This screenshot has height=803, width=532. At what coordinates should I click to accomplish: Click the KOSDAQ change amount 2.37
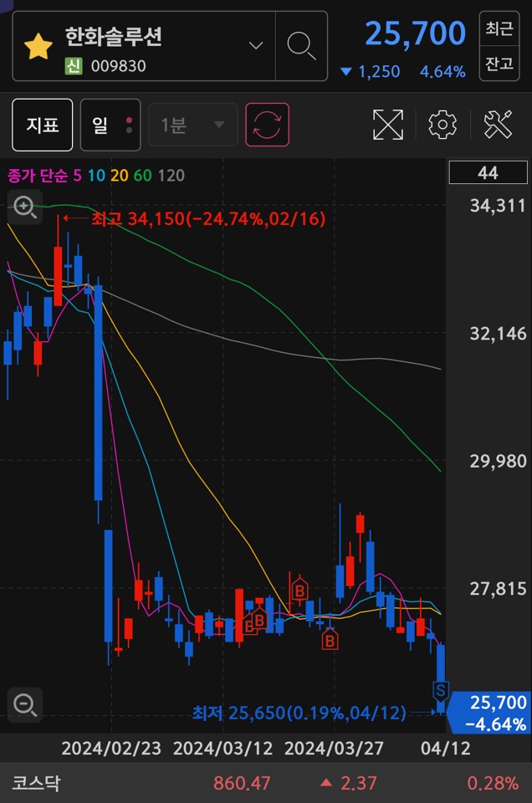pos(358,783)
